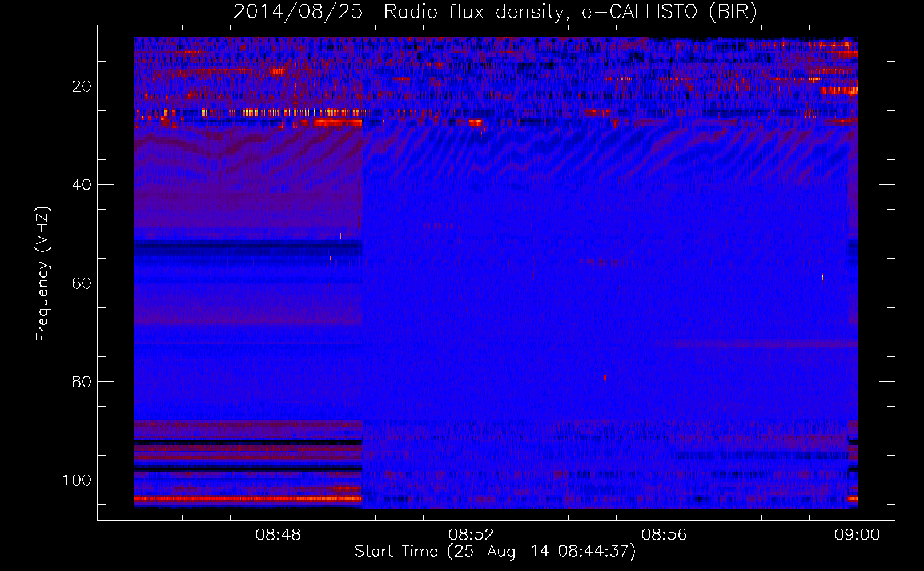Image resolution: width=924 pixels, height=571 pixels.
Task: Click the '08:56' time tick label
Action: coord(664,535)
